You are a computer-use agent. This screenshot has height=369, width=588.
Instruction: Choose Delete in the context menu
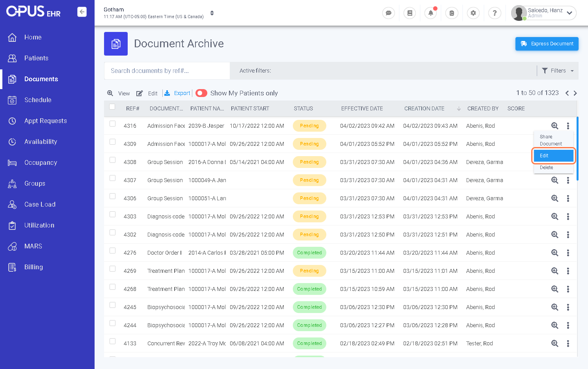[x=553, y=168]
